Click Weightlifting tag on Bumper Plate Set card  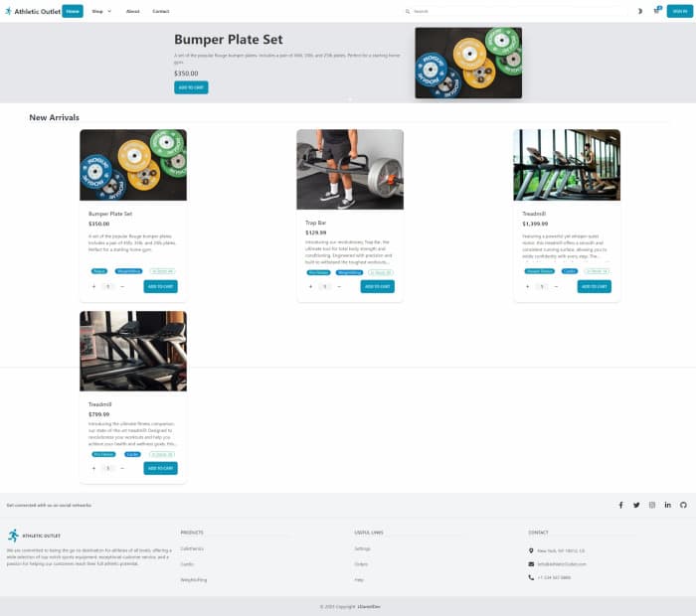coord(128,271)
